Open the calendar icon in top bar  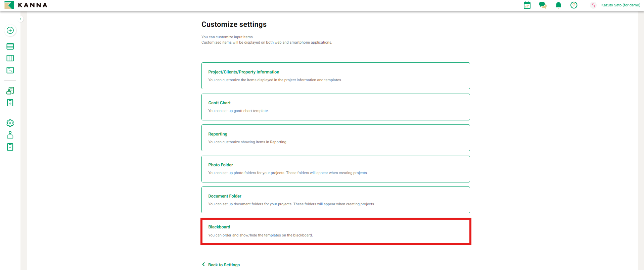(527, 5)
